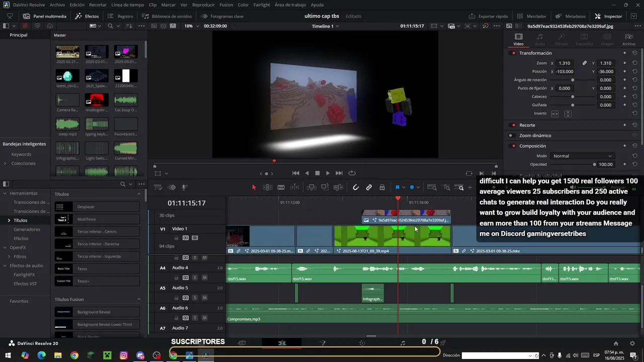Open the Fairlight menu
This screenshot has height=362, width=644.
[x=262, y=5]
